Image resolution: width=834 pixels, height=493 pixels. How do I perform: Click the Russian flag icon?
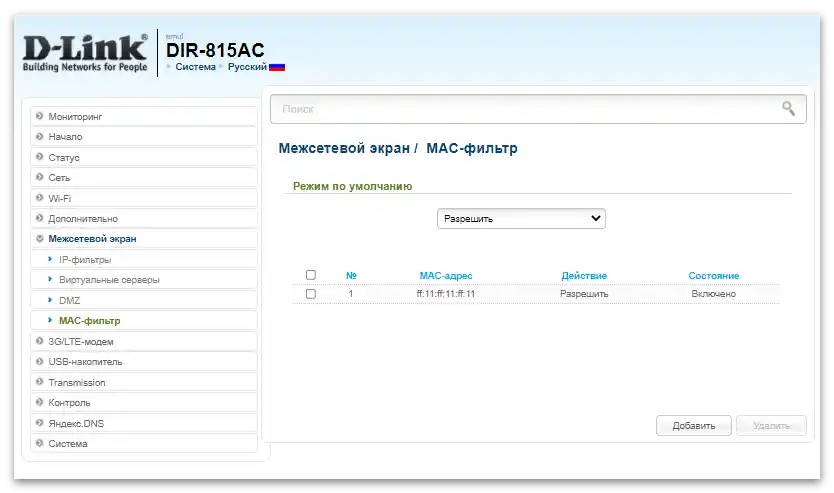277,67
